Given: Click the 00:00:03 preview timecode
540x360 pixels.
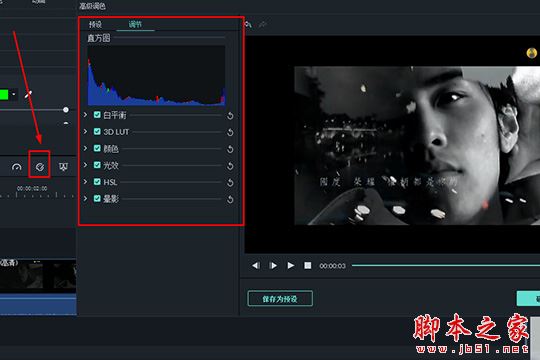Looking at the screenshot, I should [332, 266].
